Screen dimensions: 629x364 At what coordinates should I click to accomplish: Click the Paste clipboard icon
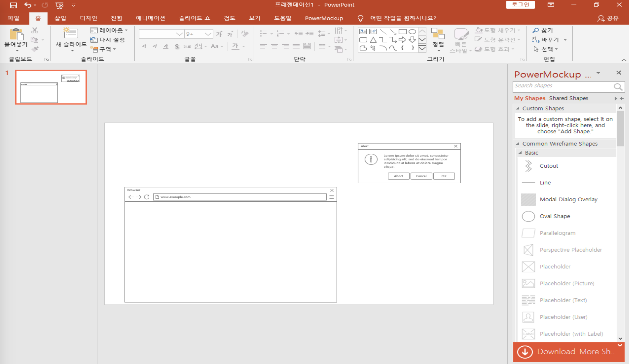(x=16, y=34)
